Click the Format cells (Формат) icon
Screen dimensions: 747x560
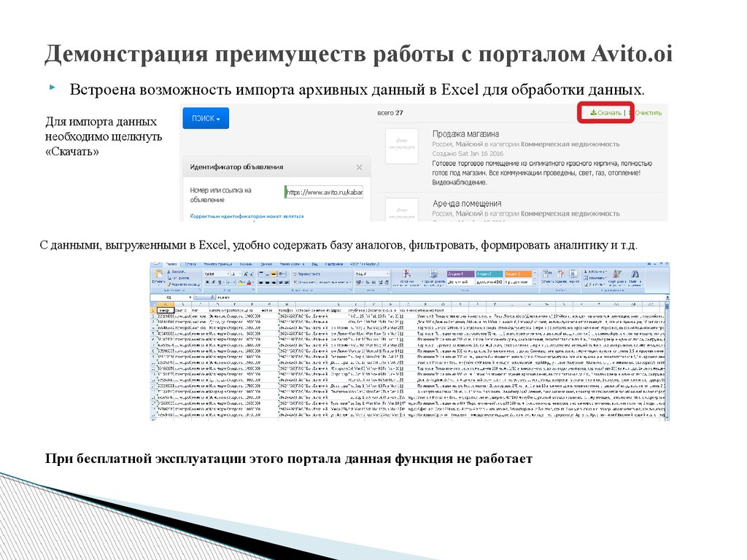pyautogui.click(x=573, y=274)
